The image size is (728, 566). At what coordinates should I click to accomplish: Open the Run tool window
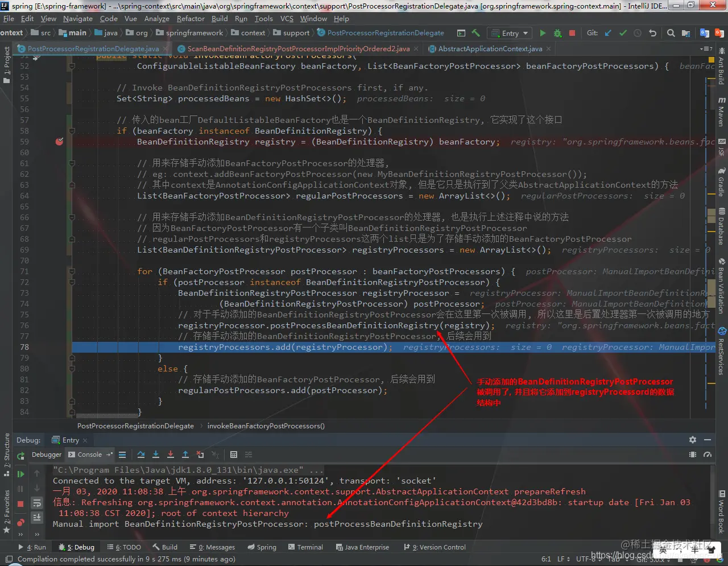(32, 547)
